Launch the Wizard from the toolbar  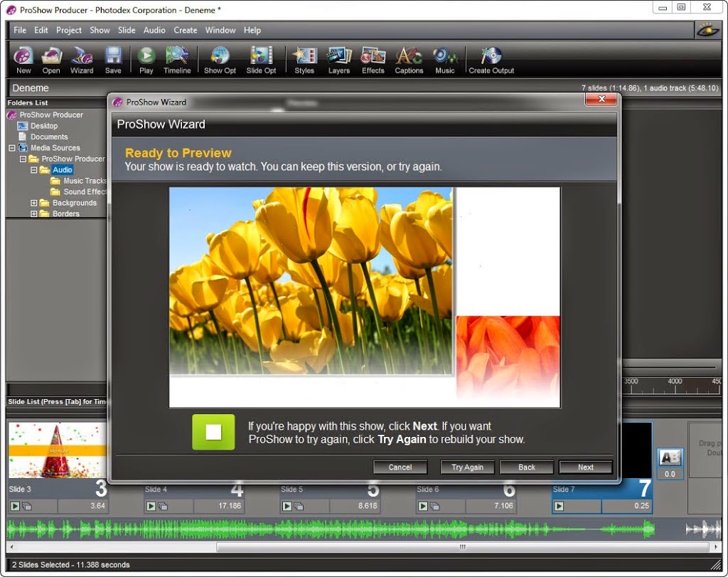[82, 60]
